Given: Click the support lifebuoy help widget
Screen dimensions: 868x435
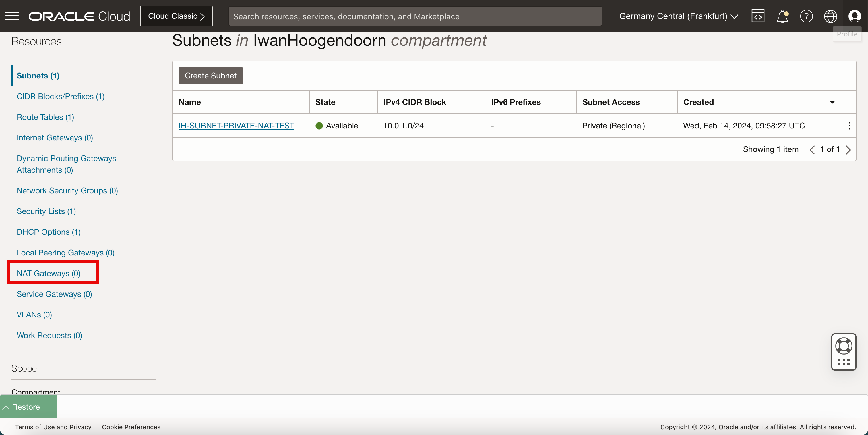Looking at the screenshot, I should pos(843,346).
